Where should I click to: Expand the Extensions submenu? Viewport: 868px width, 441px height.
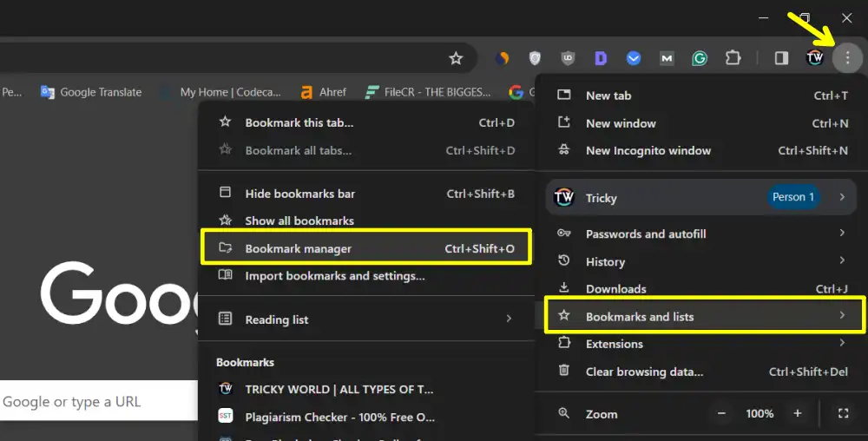[702, 344]
